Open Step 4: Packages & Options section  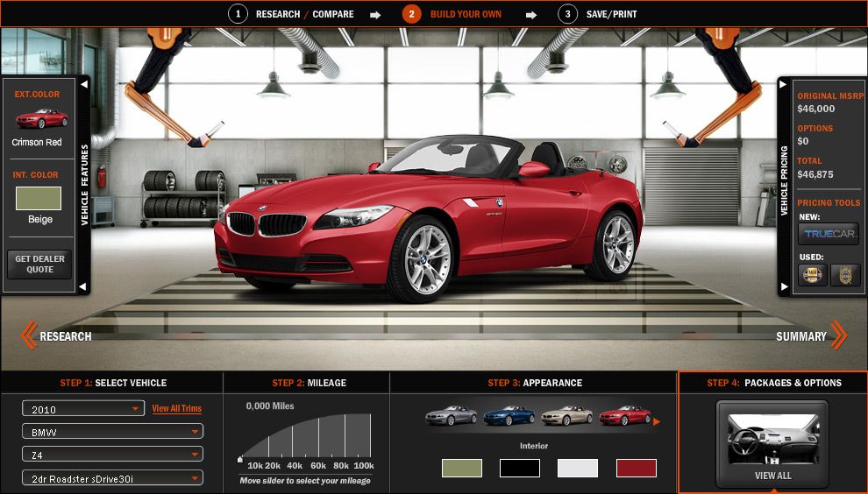(774, 383)
